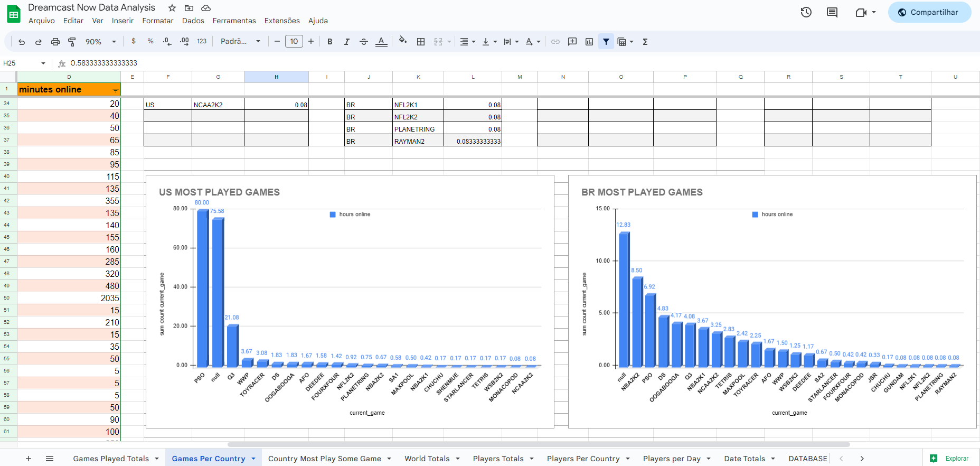Toggle the filter button in toolbar

coord(606,42)
